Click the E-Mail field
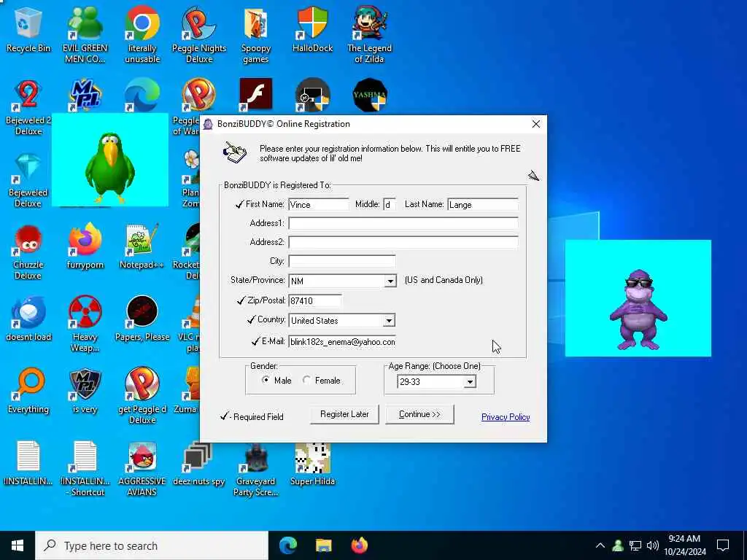The width and height of the screenshot is (747, 560). coord(342,341)
